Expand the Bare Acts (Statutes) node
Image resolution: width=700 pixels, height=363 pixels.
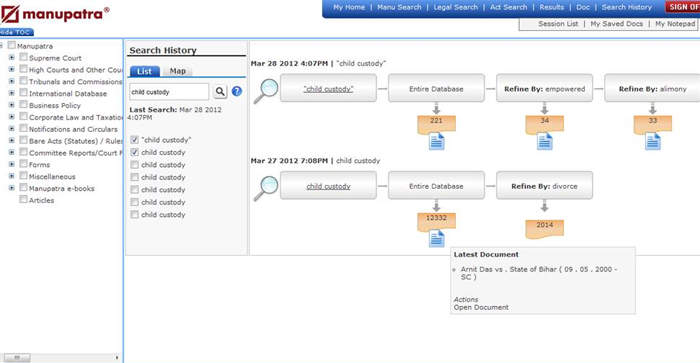click(x=12, y=141)
